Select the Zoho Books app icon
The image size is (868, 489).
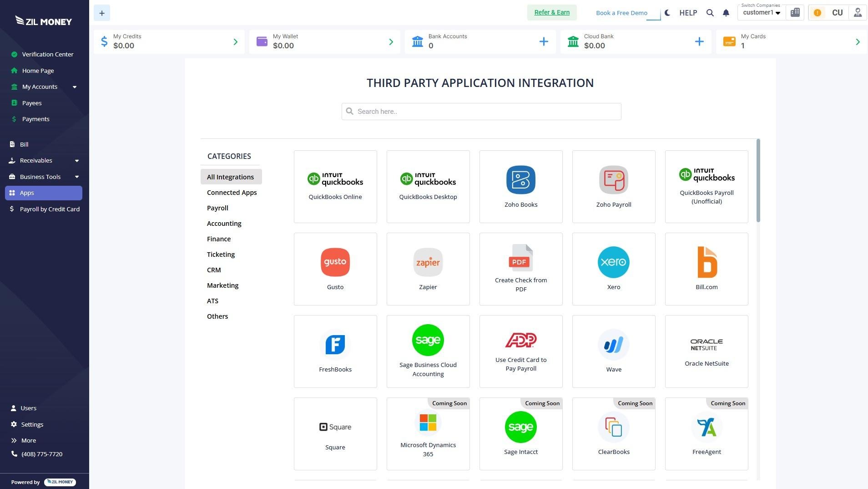pyautogui.click(x=521, y=180)
